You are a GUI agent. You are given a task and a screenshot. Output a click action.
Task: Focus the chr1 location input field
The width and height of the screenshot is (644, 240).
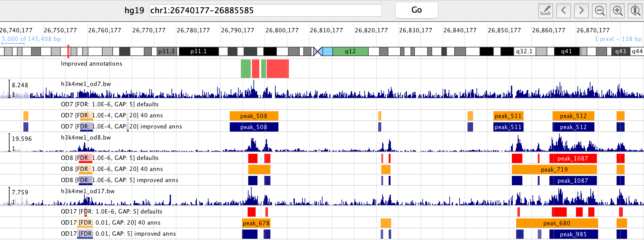click(265, 10)
